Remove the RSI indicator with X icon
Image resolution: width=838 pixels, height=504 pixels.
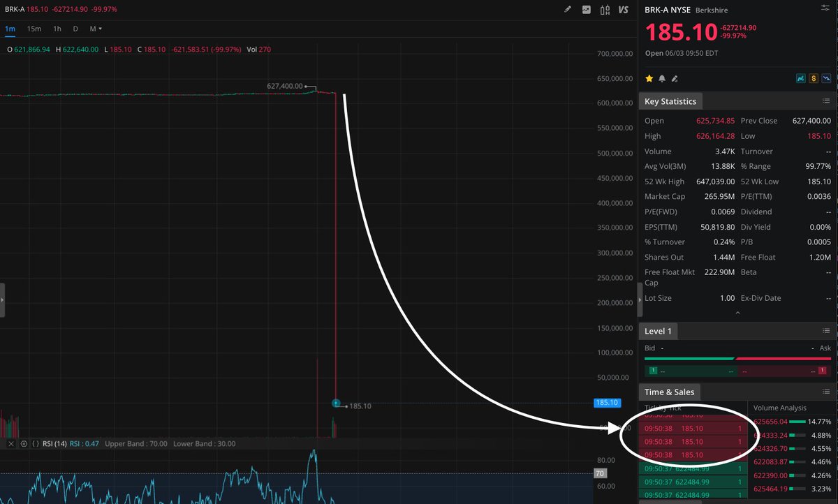point(11,444)
